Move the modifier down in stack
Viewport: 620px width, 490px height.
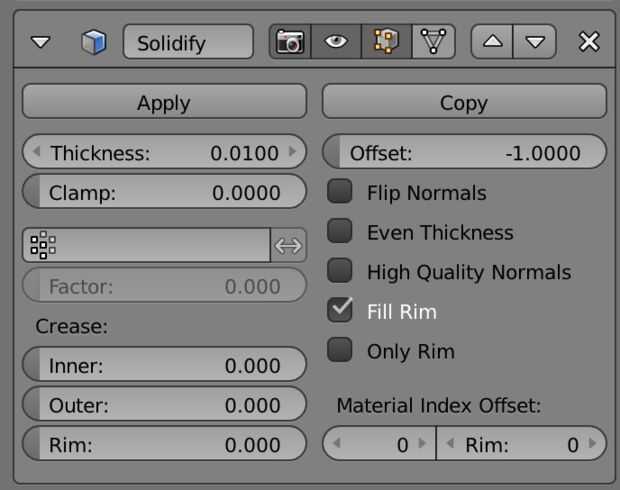(x=535, y=43)
